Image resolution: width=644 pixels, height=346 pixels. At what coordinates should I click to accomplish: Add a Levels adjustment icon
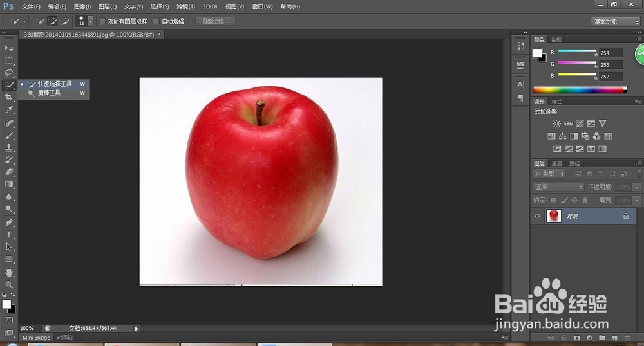coord(569,123)
